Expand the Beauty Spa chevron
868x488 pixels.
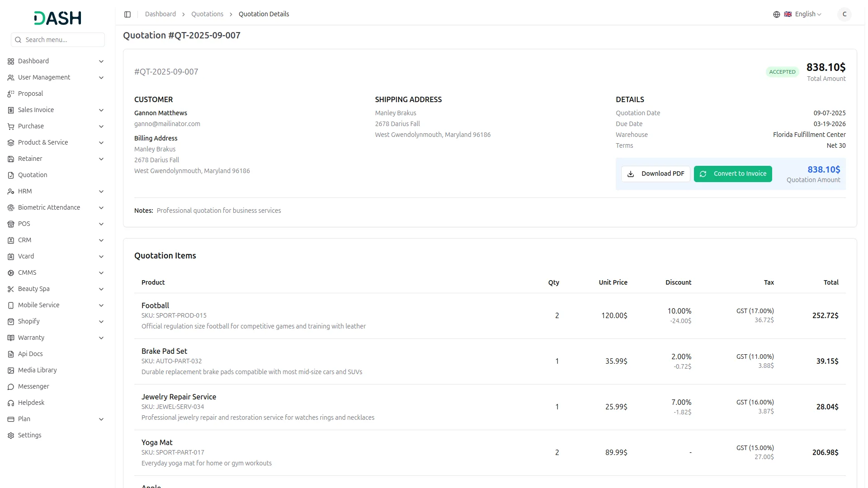(101, 289)
